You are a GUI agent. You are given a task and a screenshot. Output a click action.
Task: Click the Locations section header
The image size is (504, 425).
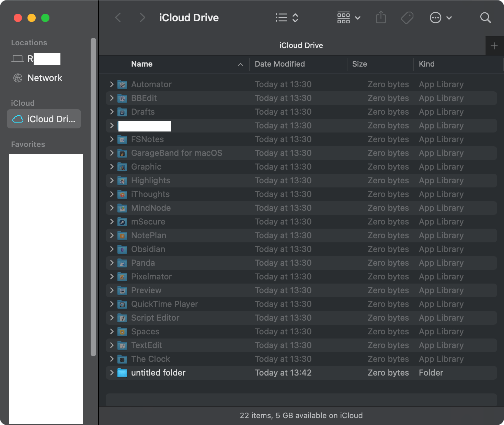coord(29,43)
